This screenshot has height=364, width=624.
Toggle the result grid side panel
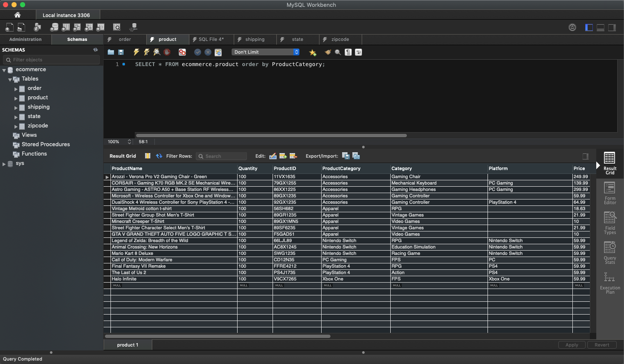[586, 156]
